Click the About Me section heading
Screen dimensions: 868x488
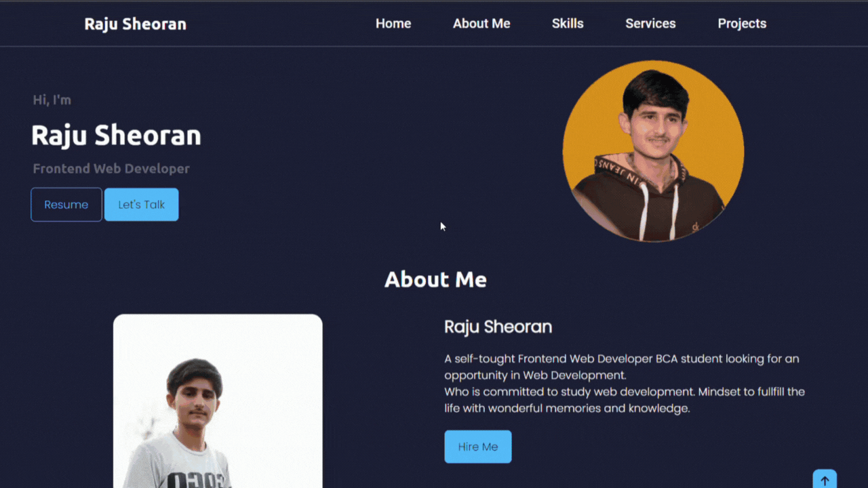pos(435,279)
